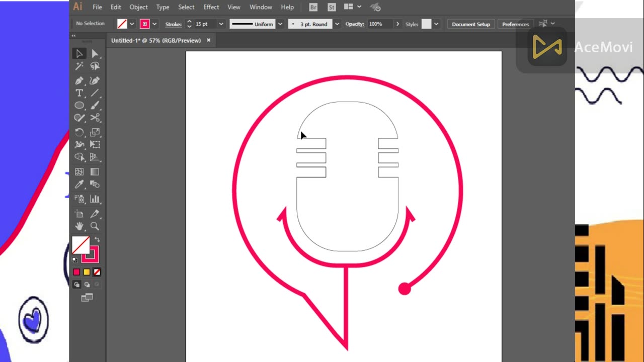Select the Artboard tool
The width and height of the screenshot is (644, 362).
[x=79, y=214]
